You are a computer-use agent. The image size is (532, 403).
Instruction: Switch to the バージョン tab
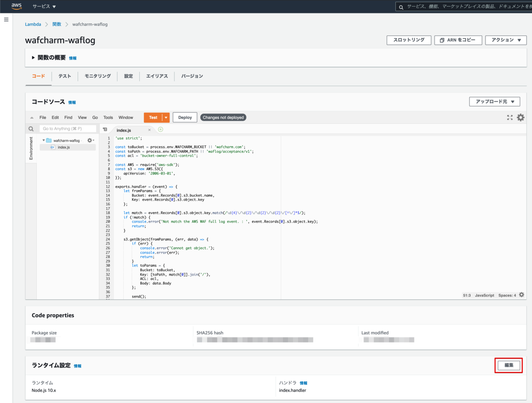(x=192, y=76)
